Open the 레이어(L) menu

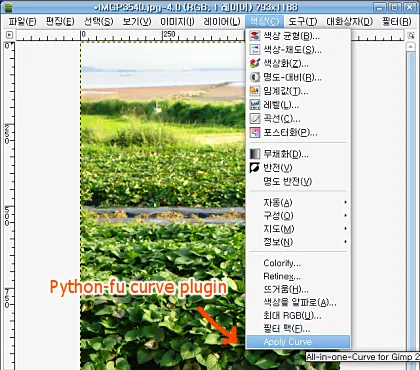[222, 22]
